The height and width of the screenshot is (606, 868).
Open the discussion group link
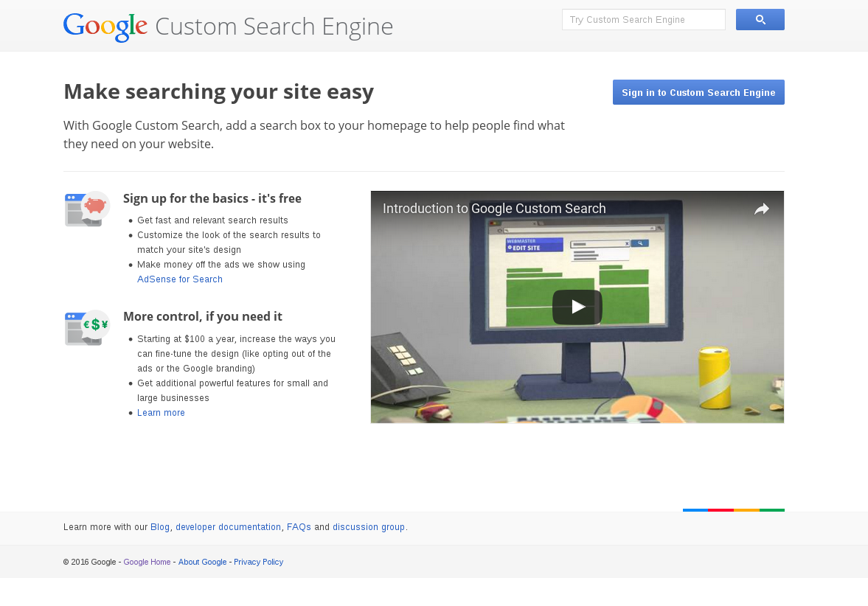coord(369,527)
